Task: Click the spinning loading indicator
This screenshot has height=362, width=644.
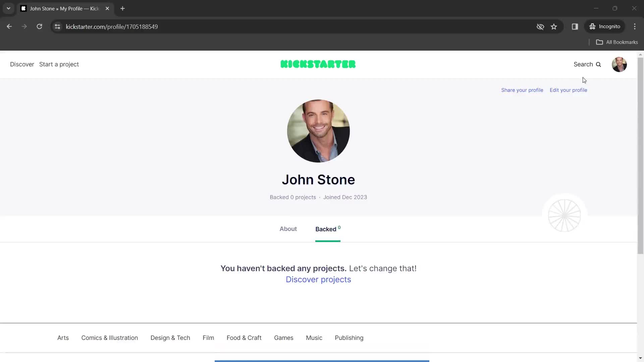Action: pyautogui.click(x=565, y=216)
